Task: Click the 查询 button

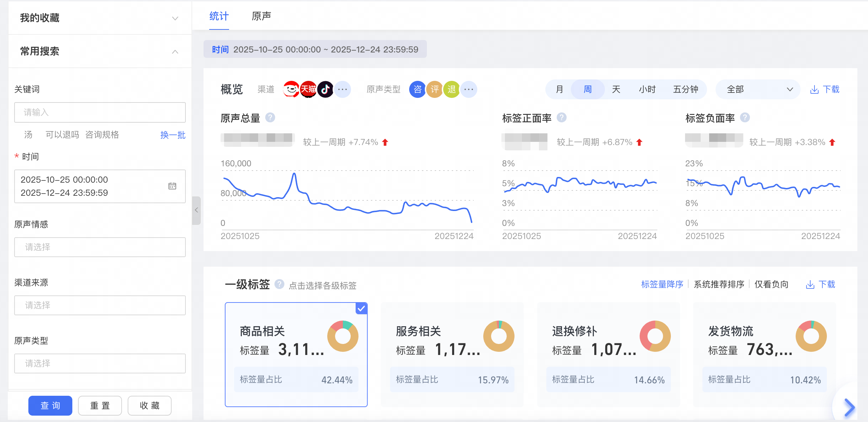Action: [50, 405]
